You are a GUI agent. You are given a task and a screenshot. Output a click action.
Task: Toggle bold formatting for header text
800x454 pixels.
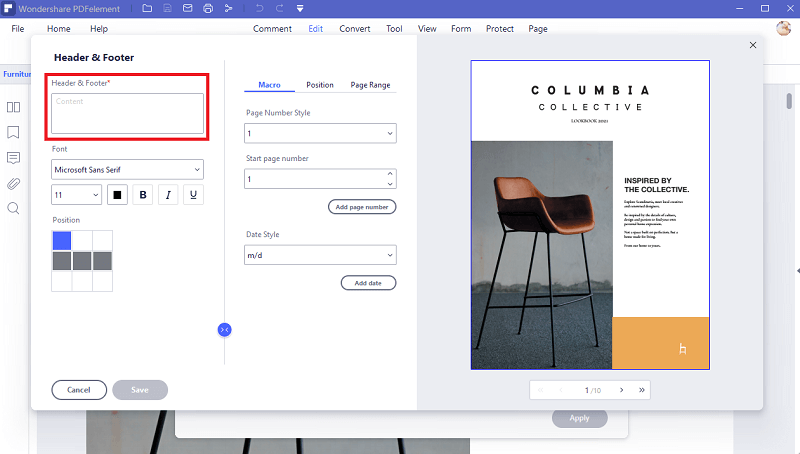143,195
